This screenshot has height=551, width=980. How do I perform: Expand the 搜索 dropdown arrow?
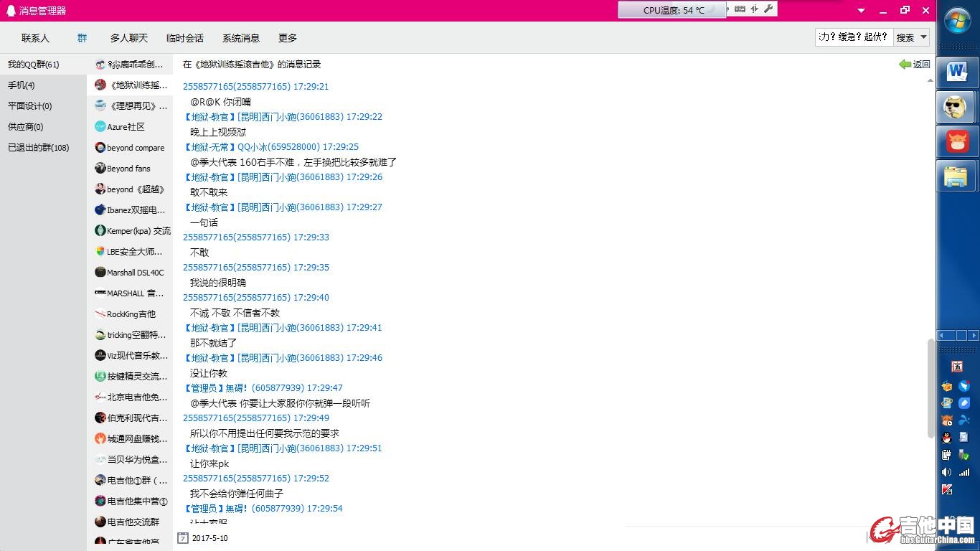tap(924, 37)
